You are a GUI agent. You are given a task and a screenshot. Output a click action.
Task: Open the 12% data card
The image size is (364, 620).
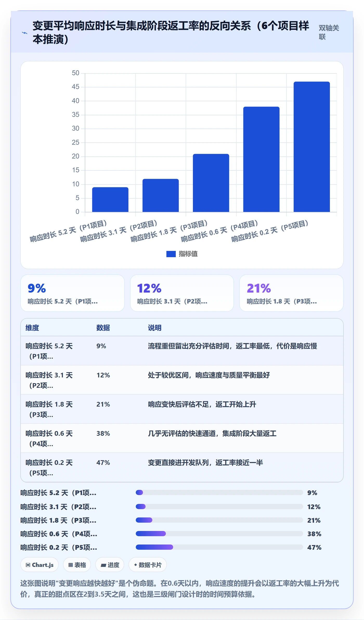(182, 293)
